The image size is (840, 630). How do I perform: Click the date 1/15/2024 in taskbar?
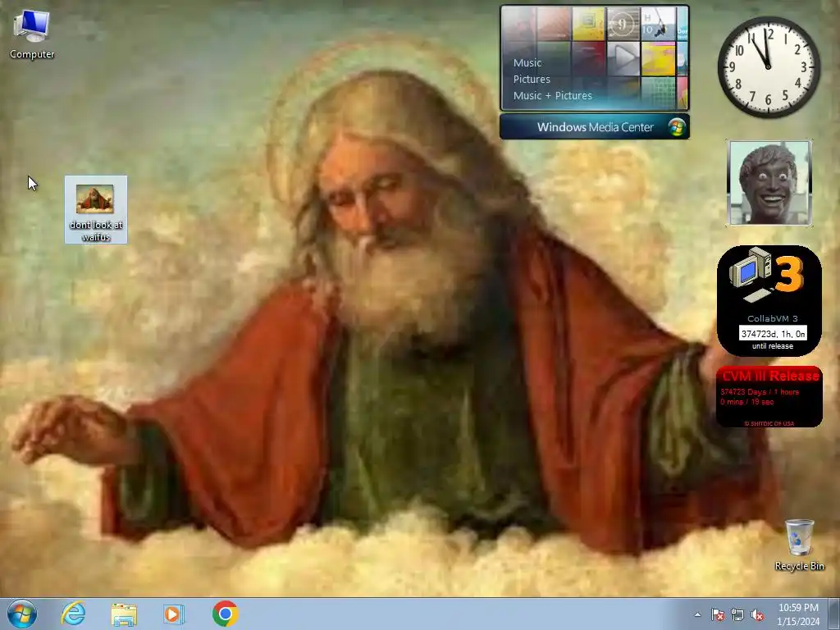pos(798,622)
